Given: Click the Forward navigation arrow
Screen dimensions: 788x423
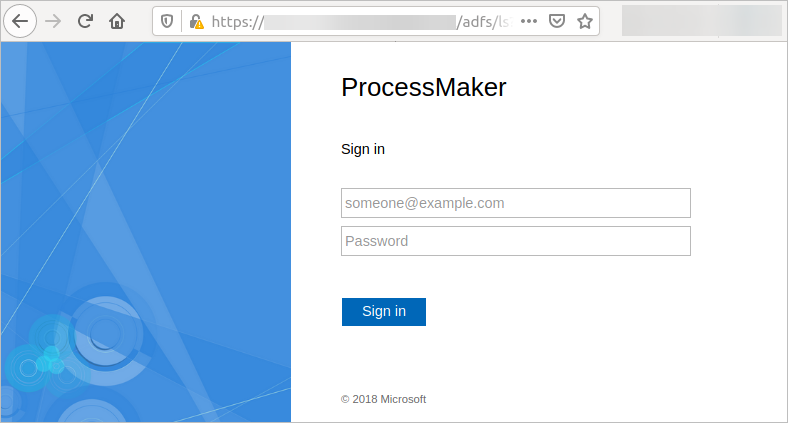Looking at the screenshot, I should (x=53, y=20).
